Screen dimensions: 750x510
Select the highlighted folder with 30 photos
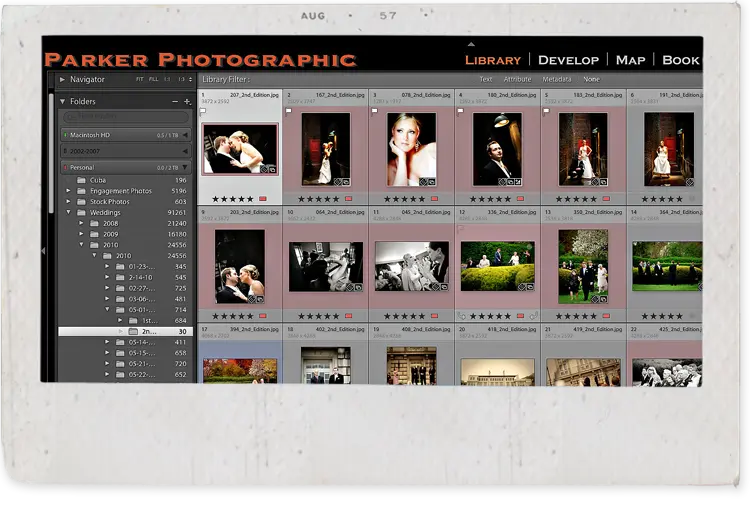125,332
